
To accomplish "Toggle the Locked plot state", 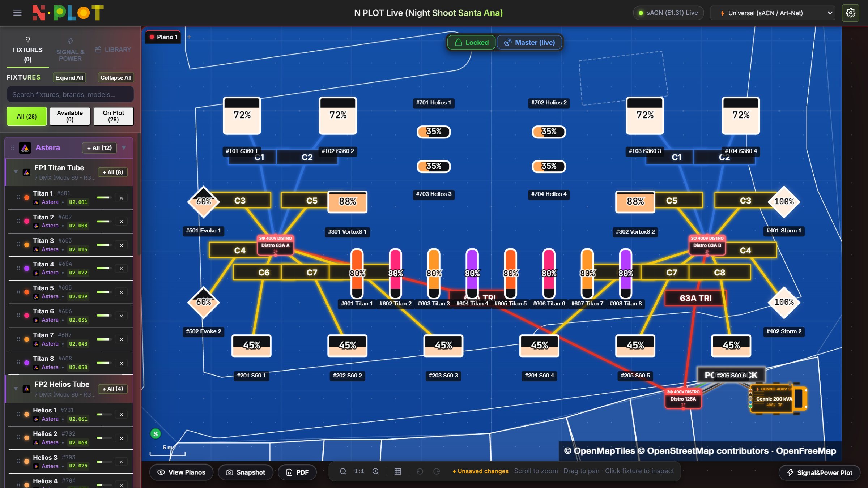I will pyautogui.click(x=472, y=42).
